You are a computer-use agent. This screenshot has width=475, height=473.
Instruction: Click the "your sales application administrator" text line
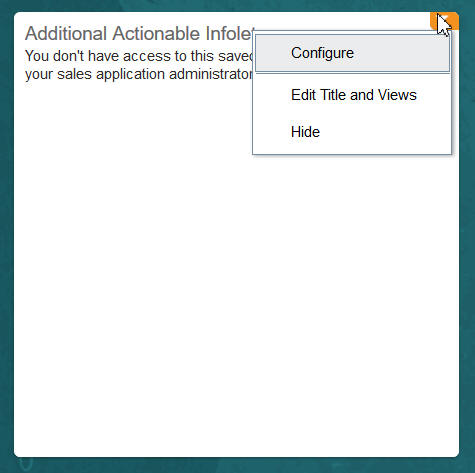139,74
